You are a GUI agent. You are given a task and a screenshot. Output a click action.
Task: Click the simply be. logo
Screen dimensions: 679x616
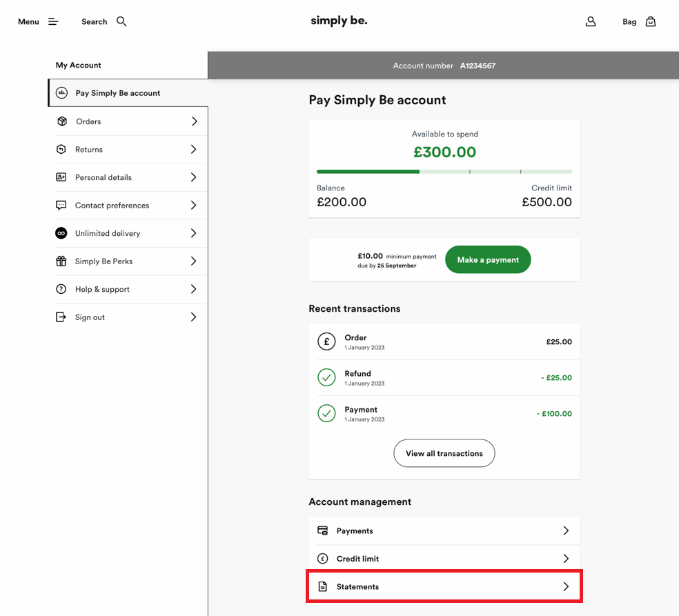[x=339, y=21]
